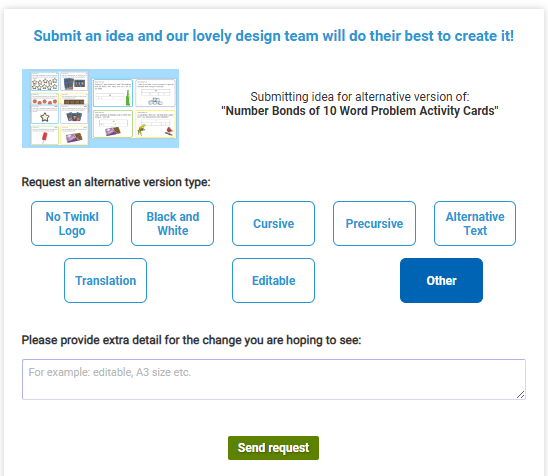548x476 pixels.
Task: Click the Please provide extra detail label
Action: pyautogui.click(x=191, y=340)
